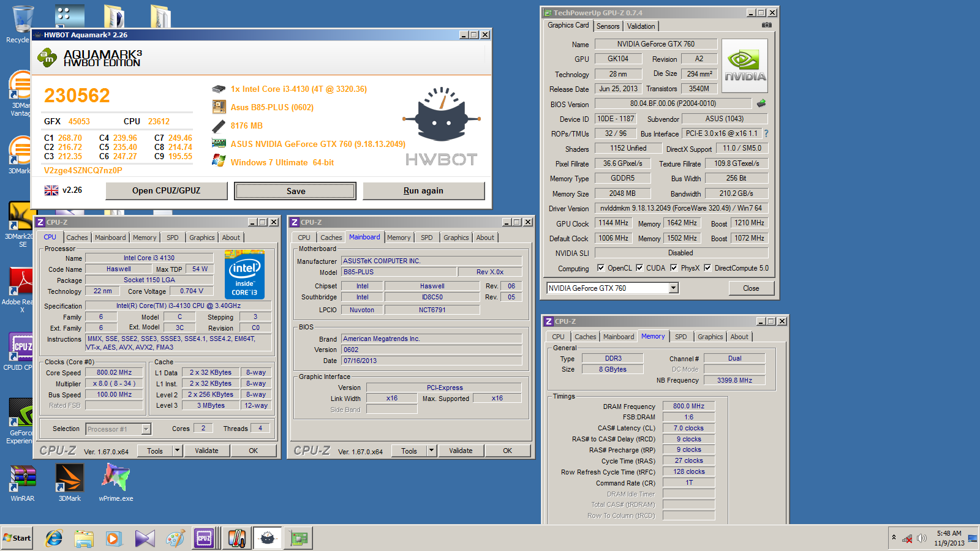
Task: Click the 1x Intel Core i3-4130 link
Action: point(299,89)
